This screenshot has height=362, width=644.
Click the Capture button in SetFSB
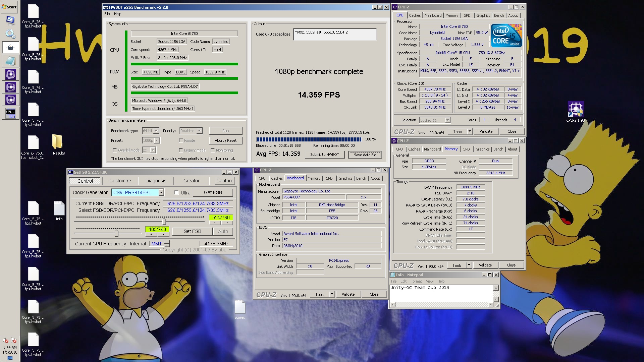point(225,181)
